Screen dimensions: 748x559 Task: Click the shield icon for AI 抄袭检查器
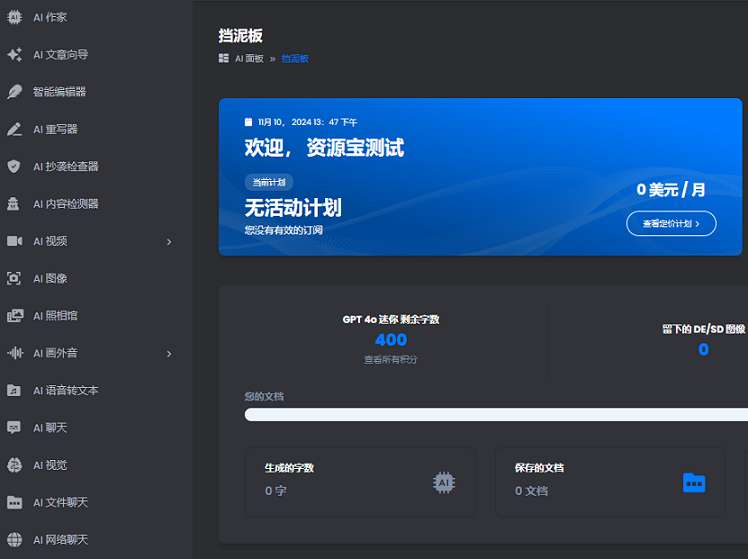pyautogui.click(x=14, y=166)
